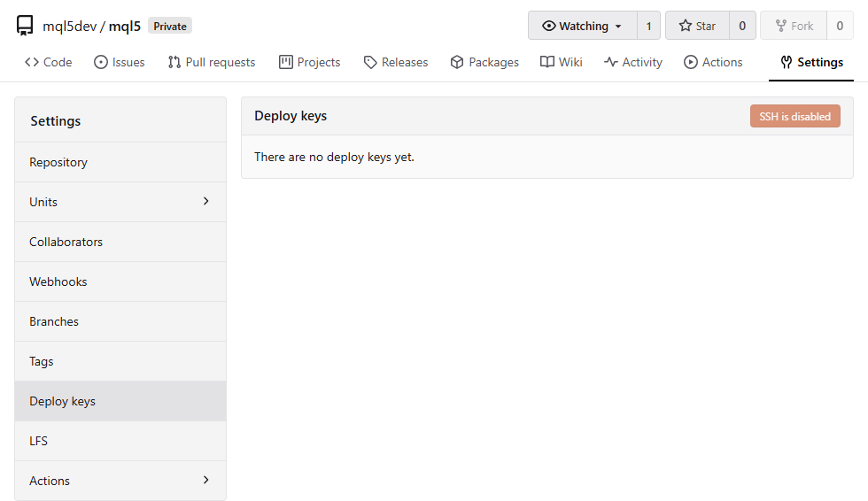Switch to the Releases tab
This screenshot has height=501, width=868.
pyautogui.click(x=396, y=62)
